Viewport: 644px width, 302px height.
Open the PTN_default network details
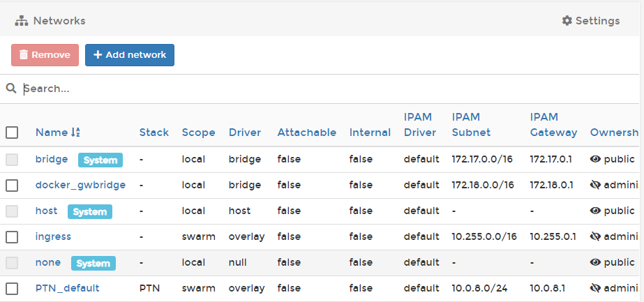67,288
